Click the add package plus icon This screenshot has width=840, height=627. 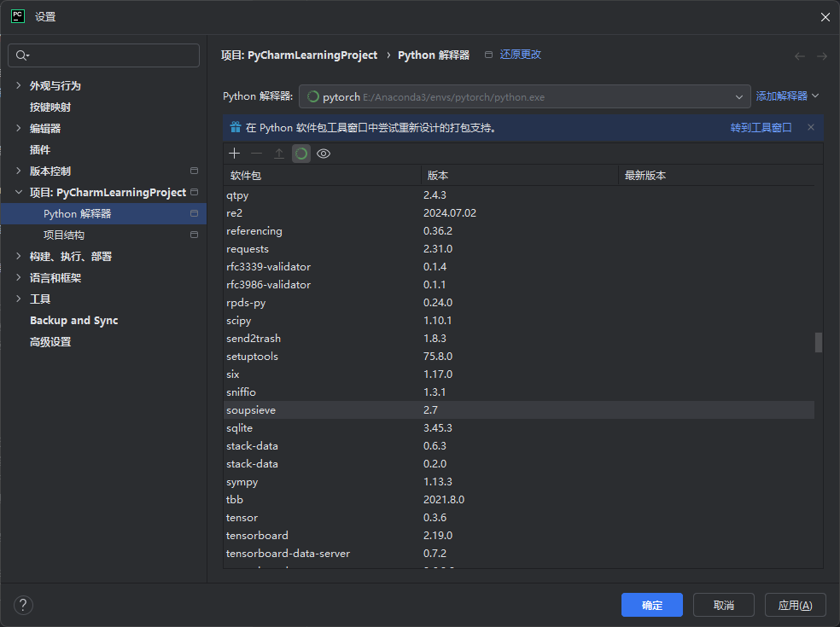[234, 154]
